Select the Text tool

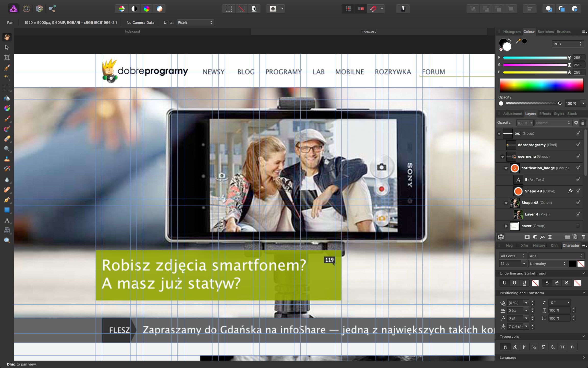7,221
